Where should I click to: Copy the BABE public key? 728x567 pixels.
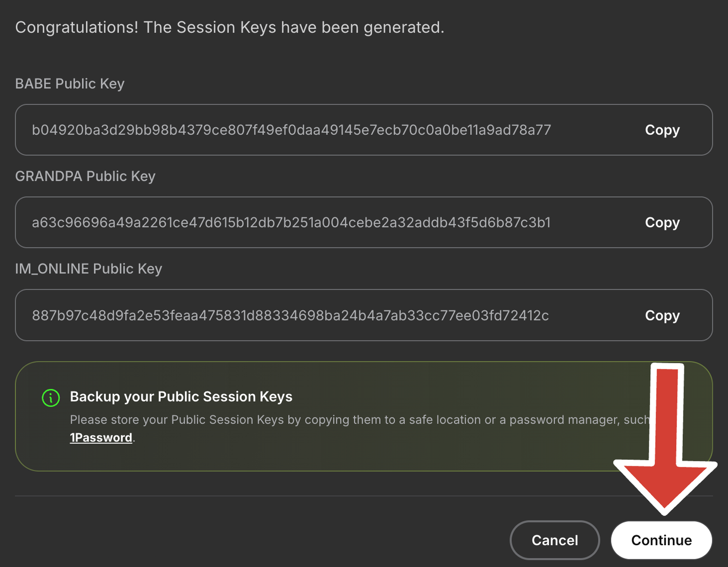coord(662,130)
